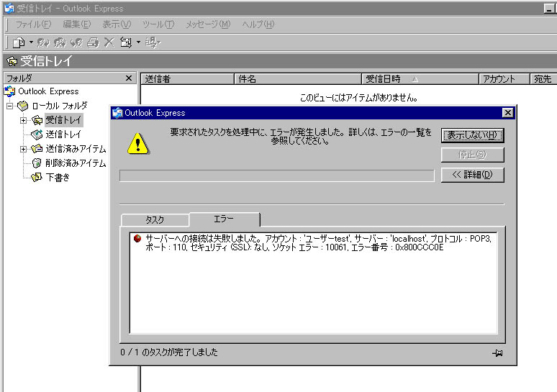
Task: Sort by the 送信者 column header
Action: click(188, 79)
